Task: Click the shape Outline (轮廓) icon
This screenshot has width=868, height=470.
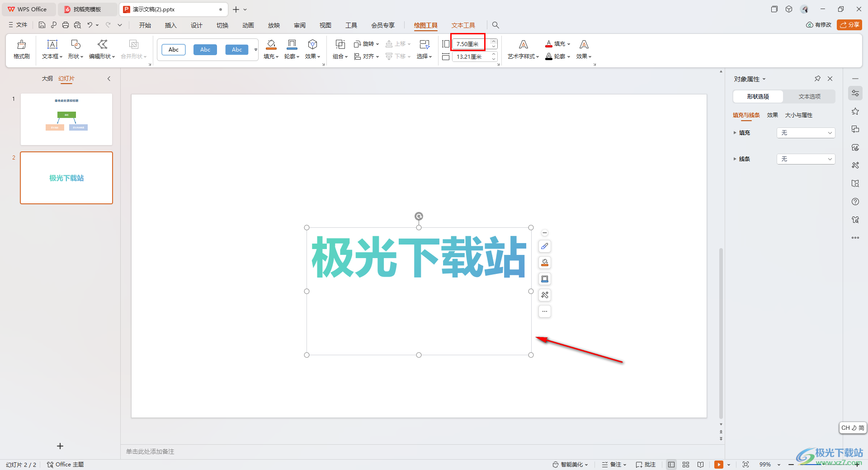Action: (x=292, y=44)
